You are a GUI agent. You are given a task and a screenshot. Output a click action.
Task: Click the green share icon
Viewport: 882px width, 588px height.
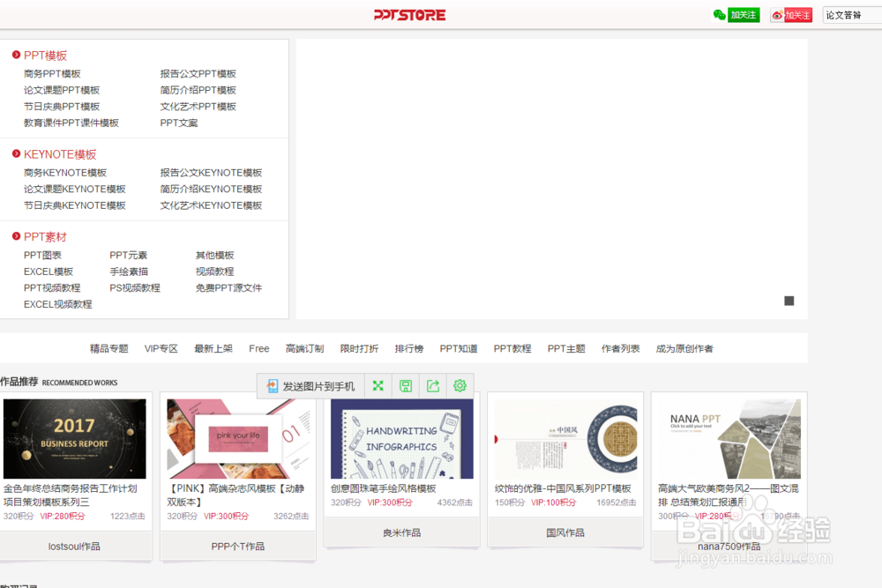pyautogui.click(x=432, y=385)
